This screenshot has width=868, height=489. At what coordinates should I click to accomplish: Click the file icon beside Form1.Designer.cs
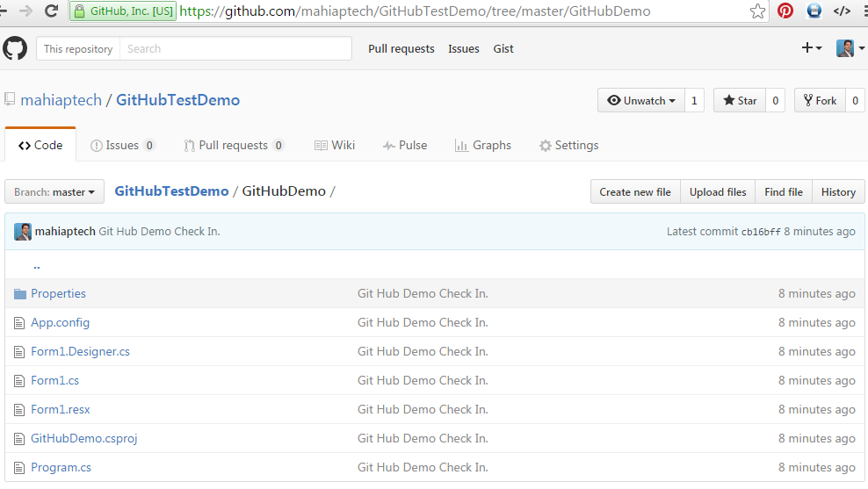19,352
